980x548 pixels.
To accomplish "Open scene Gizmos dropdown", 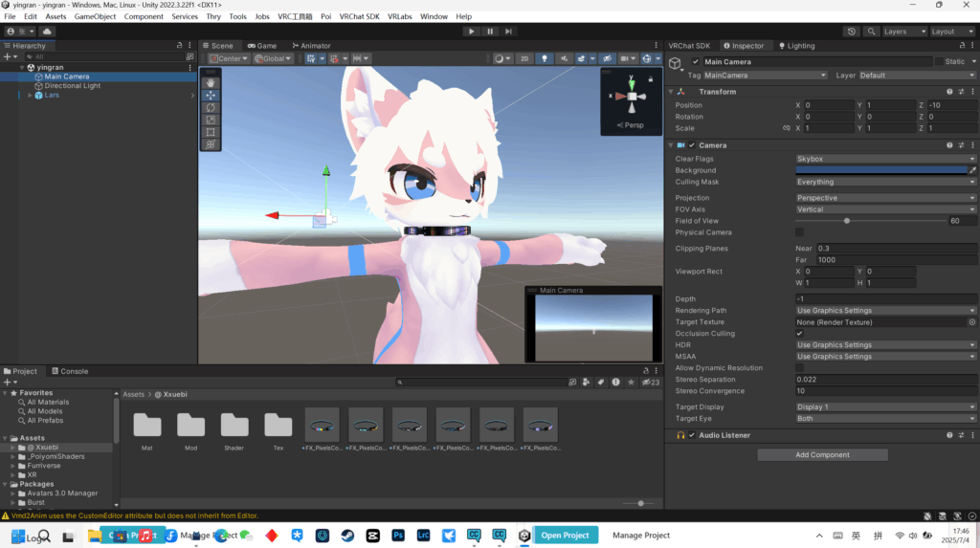I will coord(657,58).
